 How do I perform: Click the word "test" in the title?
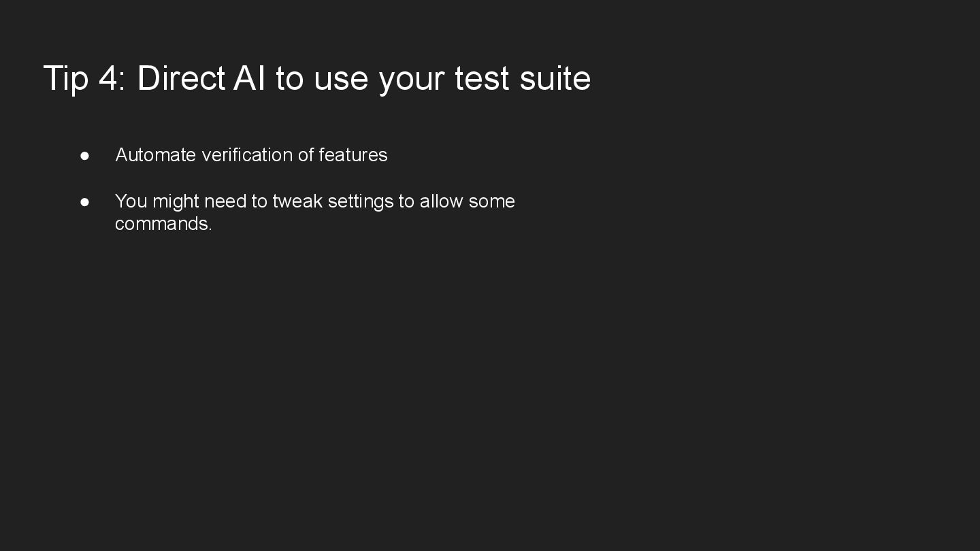tap(482, 78)
